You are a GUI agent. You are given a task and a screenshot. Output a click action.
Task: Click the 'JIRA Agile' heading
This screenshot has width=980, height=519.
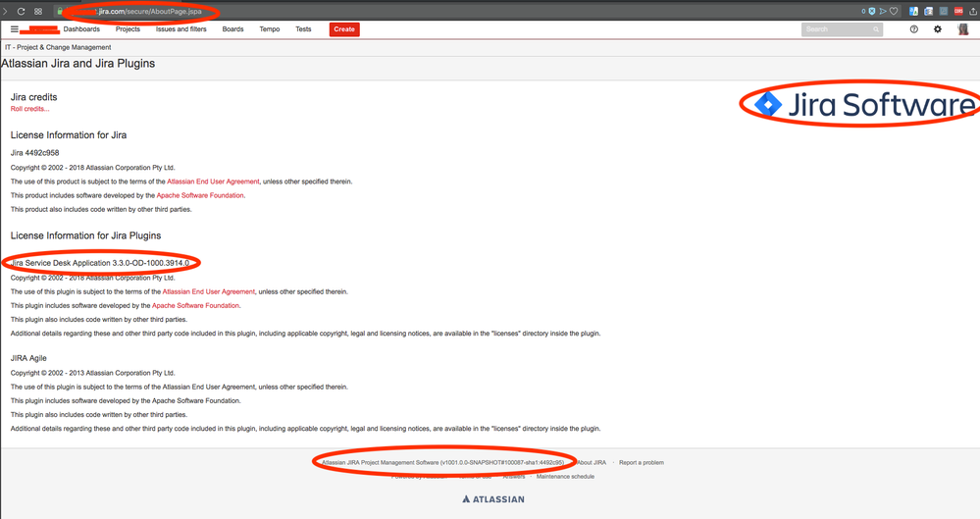[28, 358]
